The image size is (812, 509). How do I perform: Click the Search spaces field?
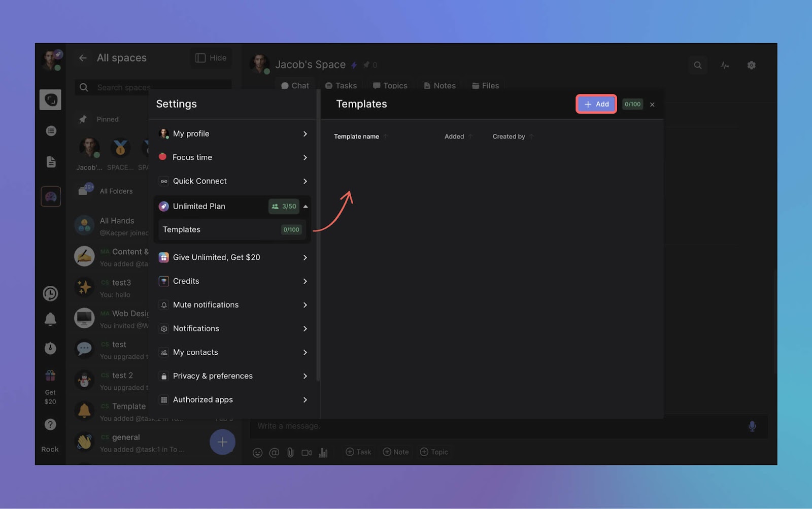coord(153,87)
